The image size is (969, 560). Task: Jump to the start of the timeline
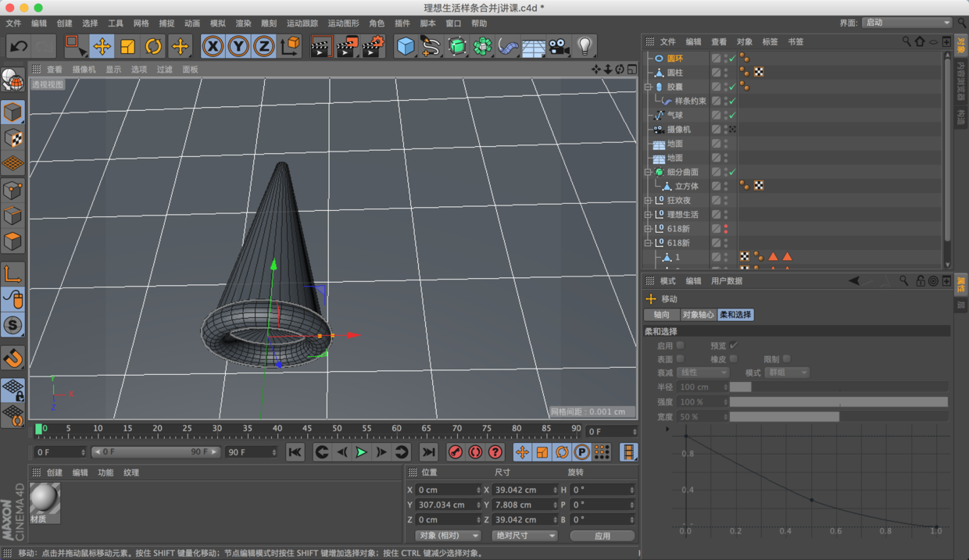pyautogui.click(x=295, y=452)
